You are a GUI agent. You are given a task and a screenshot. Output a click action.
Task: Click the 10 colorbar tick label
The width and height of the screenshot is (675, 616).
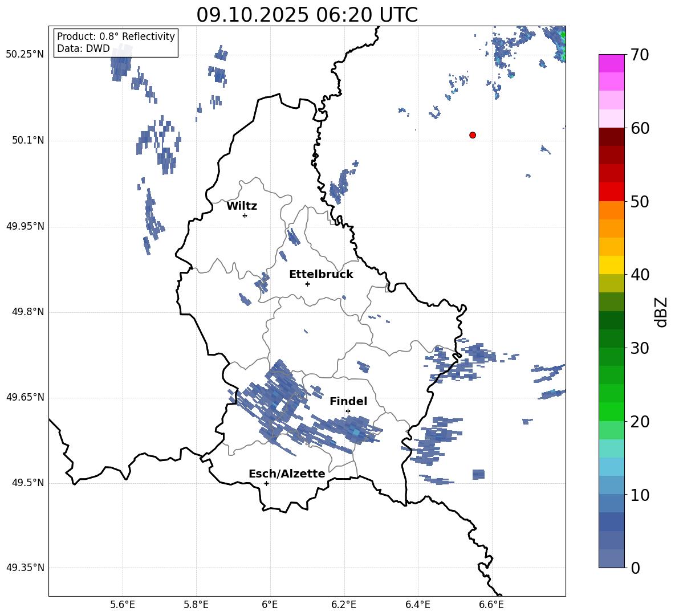click(x=639, y=495)
